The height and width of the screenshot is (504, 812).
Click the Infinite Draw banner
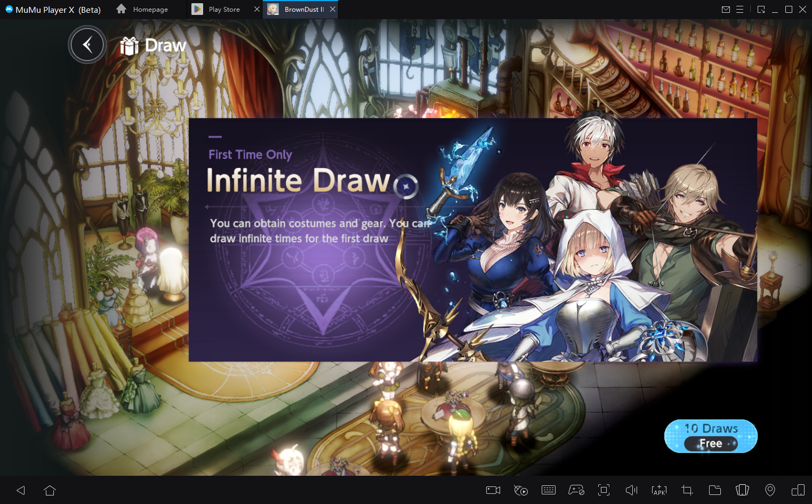pos(472,240)
